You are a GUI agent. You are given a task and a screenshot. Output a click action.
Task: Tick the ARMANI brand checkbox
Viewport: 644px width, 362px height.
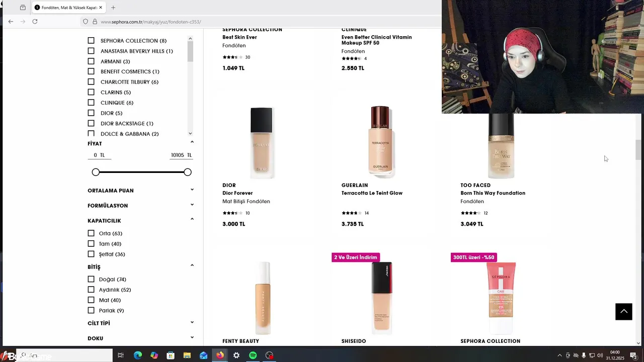point(91,61)
